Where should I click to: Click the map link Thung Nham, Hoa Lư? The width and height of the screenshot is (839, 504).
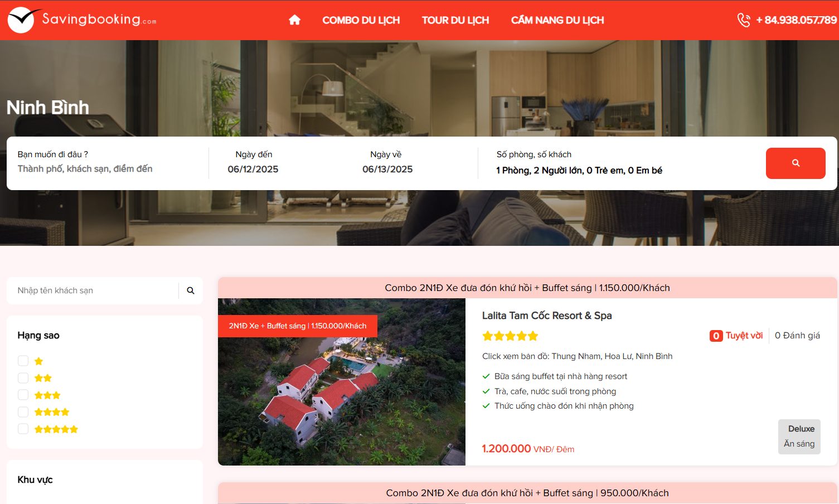click(x=577, y=356)
